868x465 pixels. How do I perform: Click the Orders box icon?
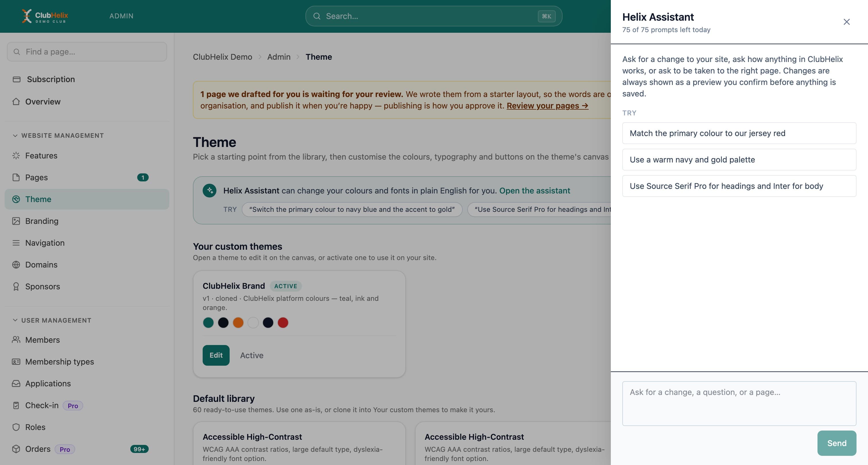[x=16, y=449]
